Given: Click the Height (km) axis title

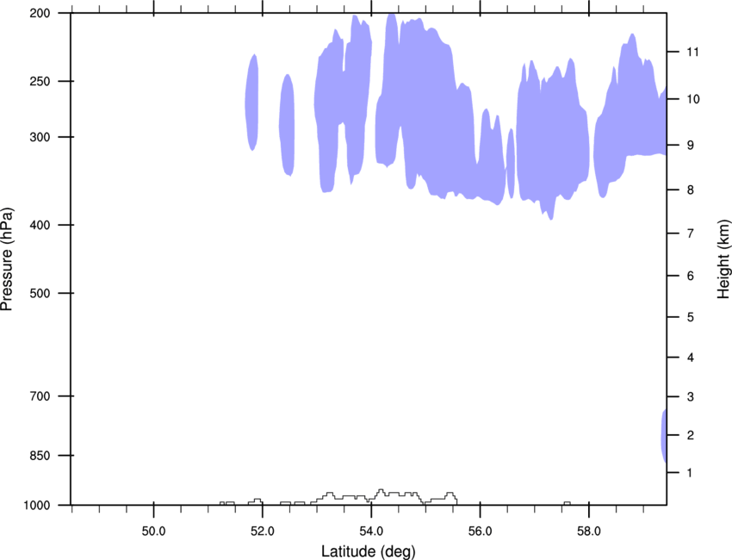Looking at the screenshot, I should click(723, 259).
